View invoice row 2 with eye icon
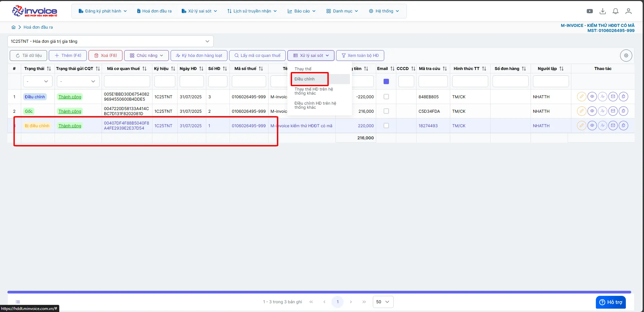Image resolution: width=644 pixels, height=312 pixels. coord(592,111)
